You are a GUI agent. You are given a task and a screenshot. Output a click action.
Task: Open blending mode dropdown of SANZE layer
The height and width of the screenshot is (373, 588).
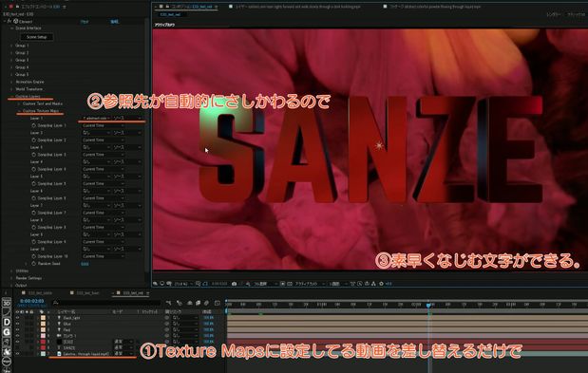tap(123, 348)
